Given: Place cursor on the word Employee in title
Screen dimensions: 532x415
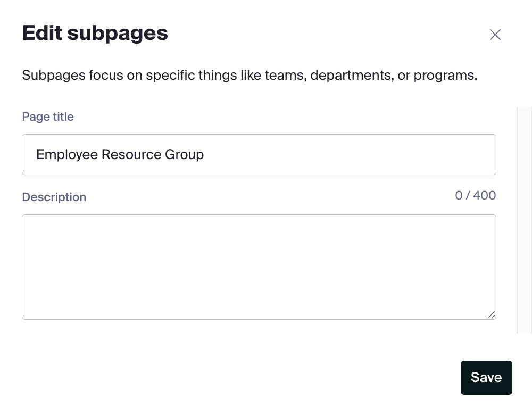Looking at the screenshot, I should click(x=67, y=155).
